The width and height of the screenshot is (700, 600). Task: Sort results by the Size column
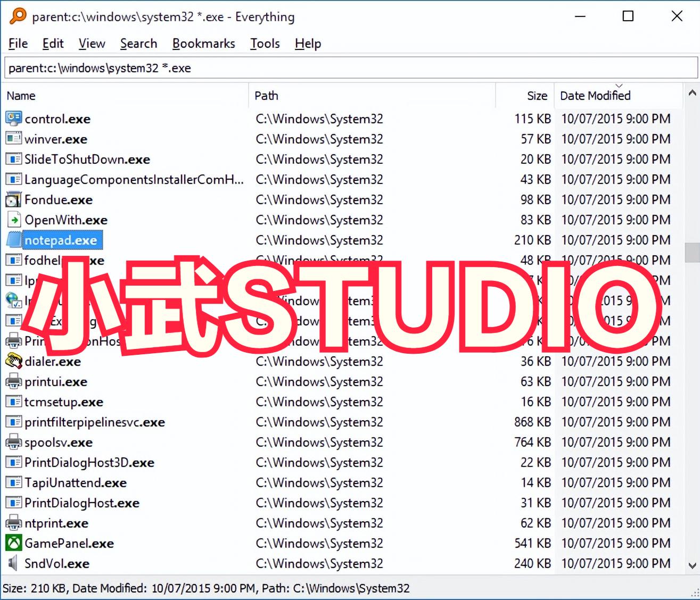[525, 96]
